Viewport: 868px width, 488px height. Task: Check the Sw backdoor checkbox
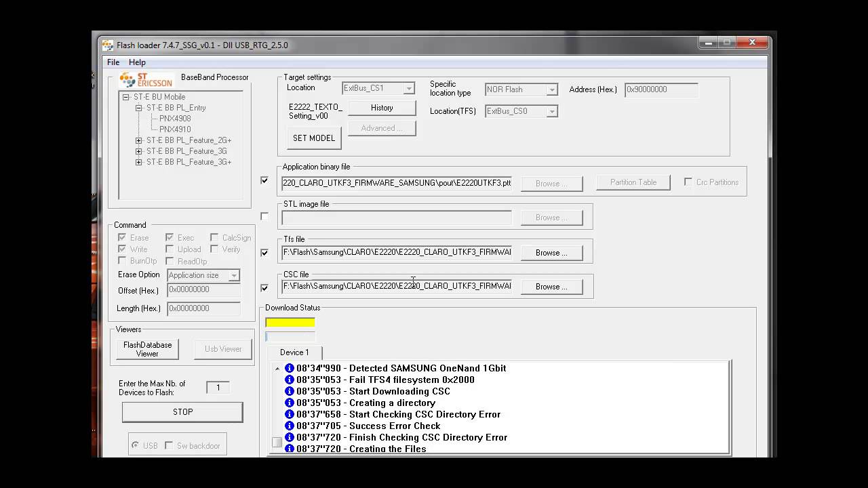coord(169,445)
